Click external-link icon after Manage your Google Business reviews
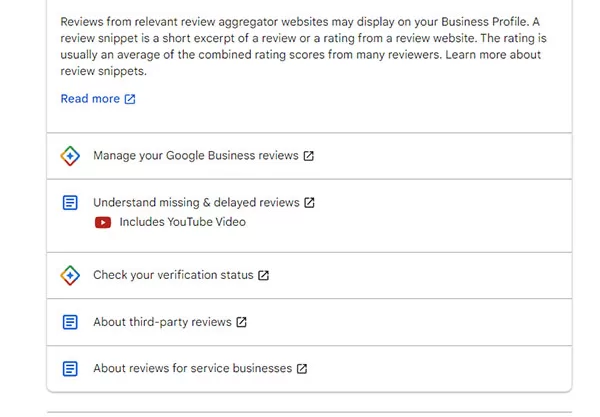Image resolution: width=600 pixels, height=417 pixels. pos(308,156)
